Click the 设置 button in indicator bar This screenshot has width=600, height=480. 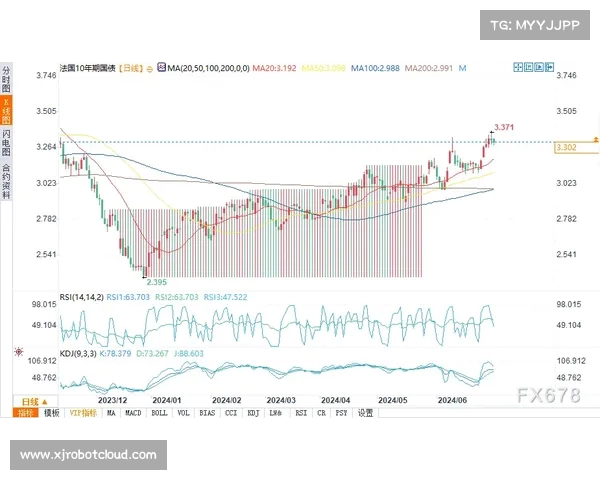(365, 412)
